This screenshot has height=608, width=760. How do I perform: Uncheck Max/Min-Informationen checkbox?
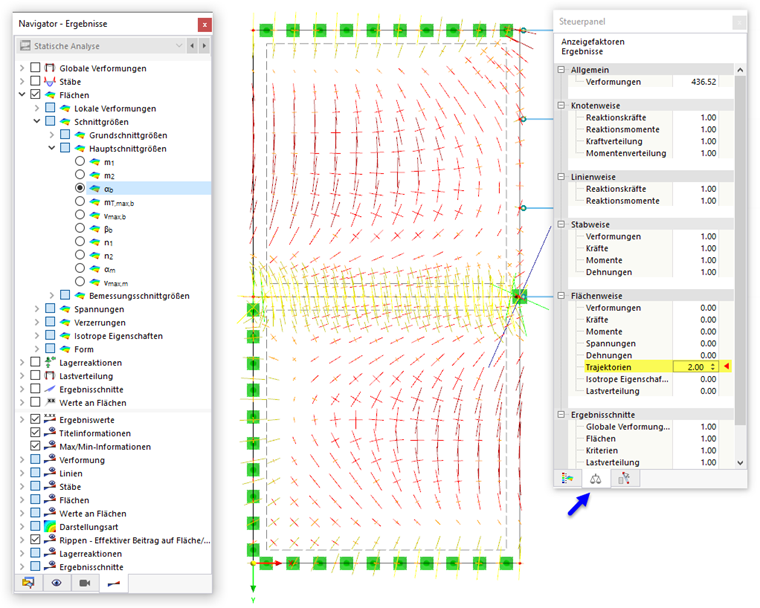coord(35,446)
